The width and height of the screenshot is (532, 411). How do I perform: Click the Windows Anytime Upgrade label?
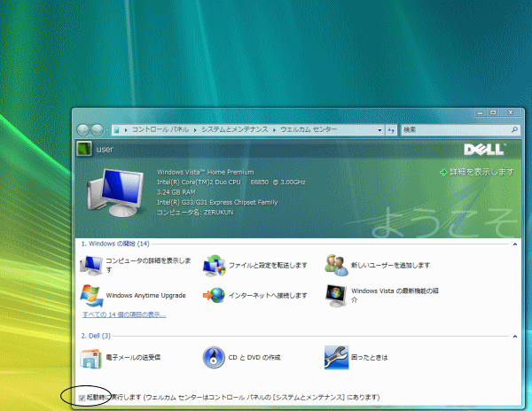point(146,296)
